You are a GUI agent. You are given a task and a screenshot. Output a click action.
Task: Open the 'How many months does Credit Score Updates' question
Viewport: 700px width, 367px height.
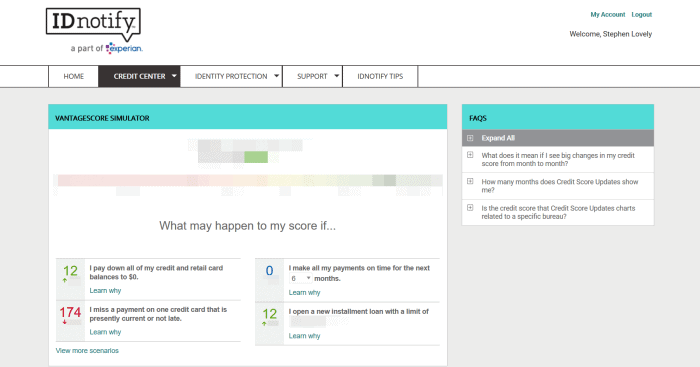click(x=559, y=186)
